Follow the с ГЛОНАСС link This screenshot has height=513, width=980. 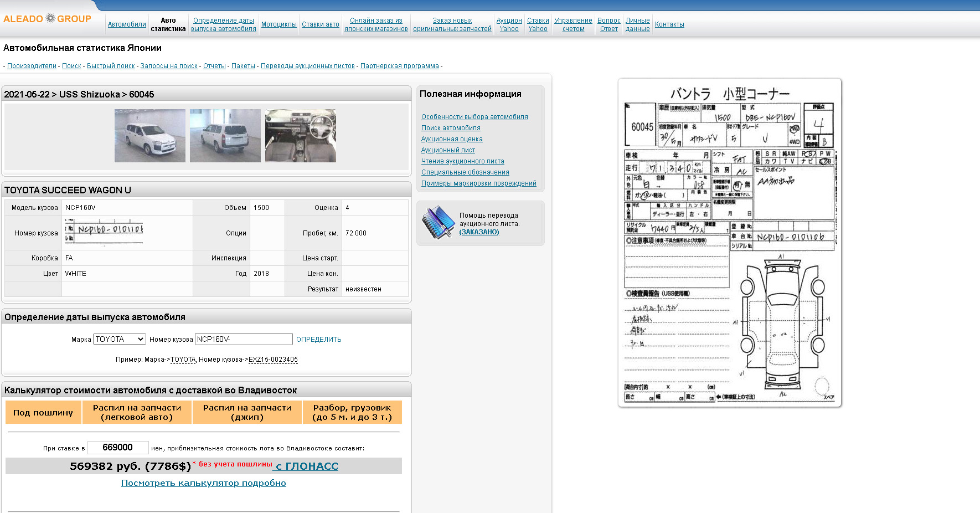[307, 466]
